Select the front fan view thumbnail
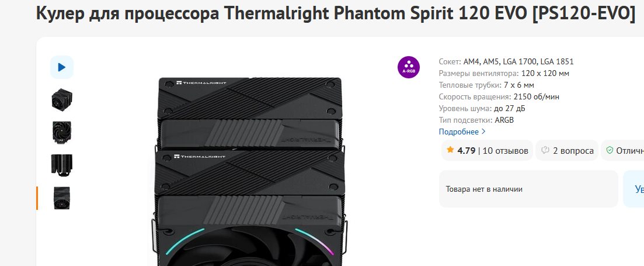This screenshot has width=644, height=266. point(61,132)
